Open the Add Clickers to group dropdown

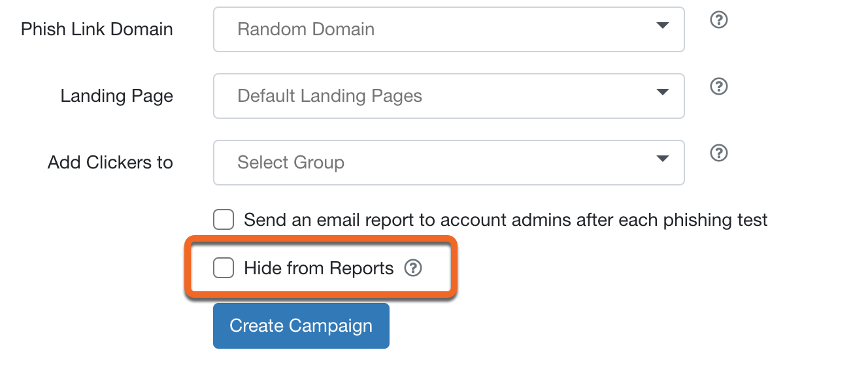click(x=448, y=163)
